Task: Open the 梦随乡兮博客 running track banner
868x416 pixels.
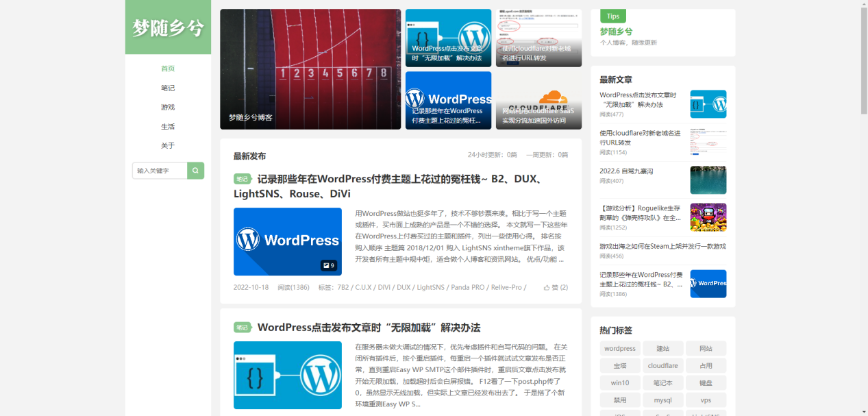Action: 310,69
